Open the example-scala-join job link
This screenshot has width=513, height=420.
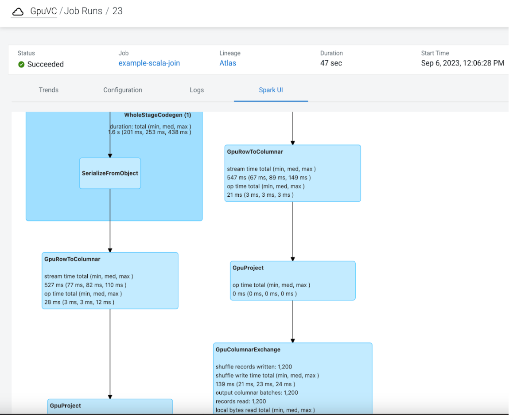tap(149, 63)
